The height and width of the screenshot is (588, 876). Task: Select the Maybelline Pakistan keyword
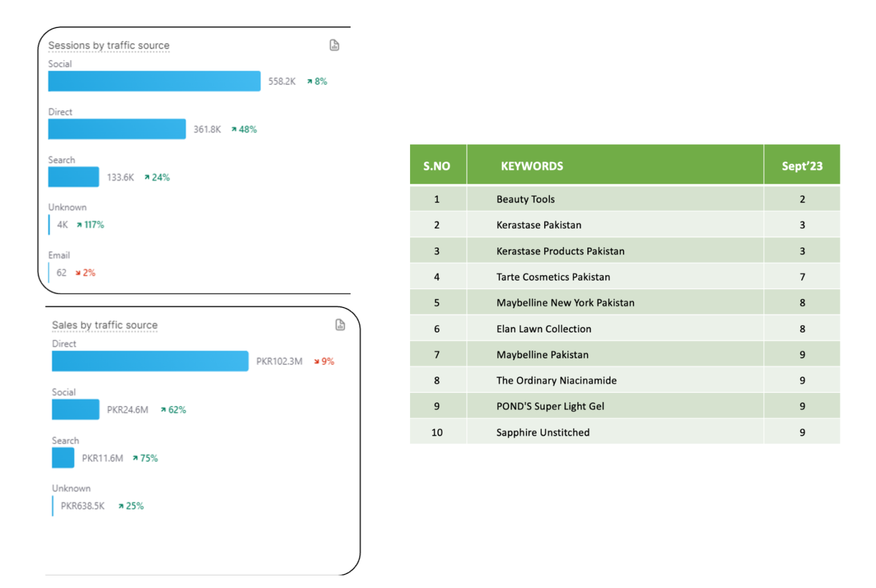click(x=542, y=355)
